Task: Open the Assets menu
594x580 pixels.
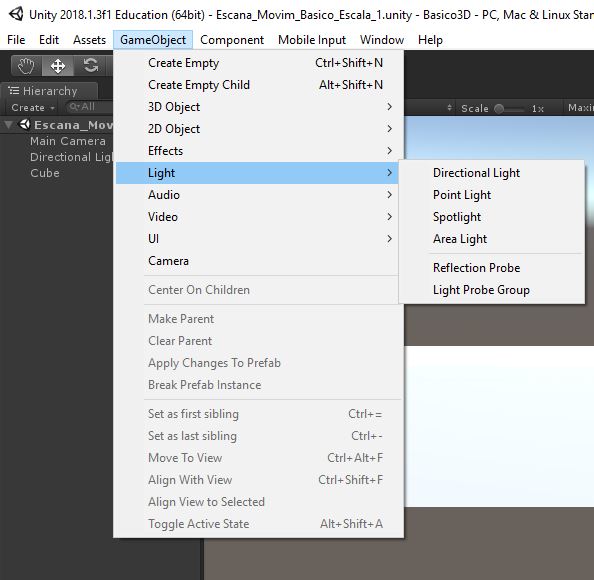Action: click(89, 40)
